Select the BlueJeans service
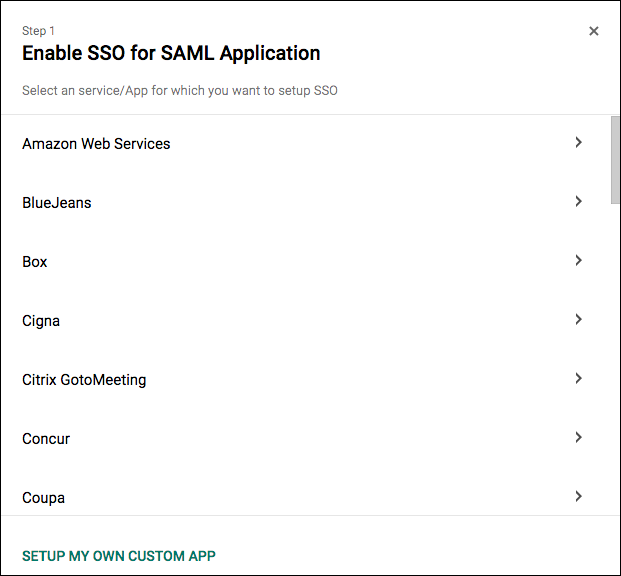This screenshot has width=621, height=576. pos(57,203)
